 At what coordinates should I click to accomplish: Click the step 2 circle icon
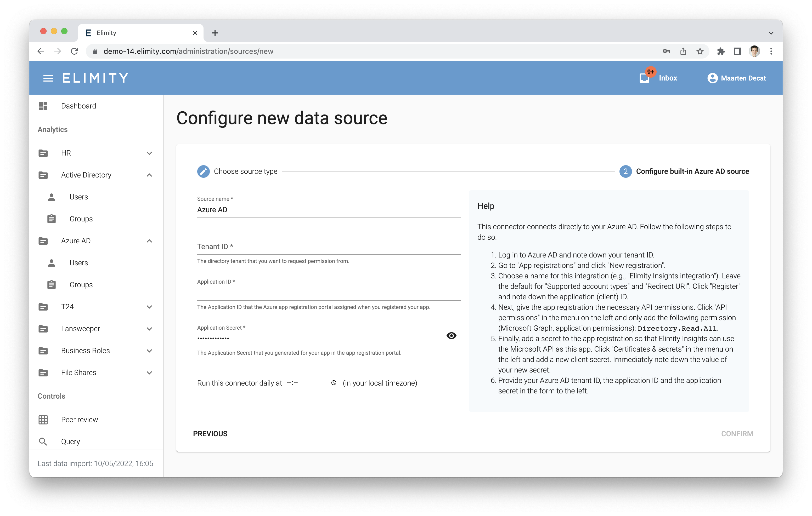625,171
